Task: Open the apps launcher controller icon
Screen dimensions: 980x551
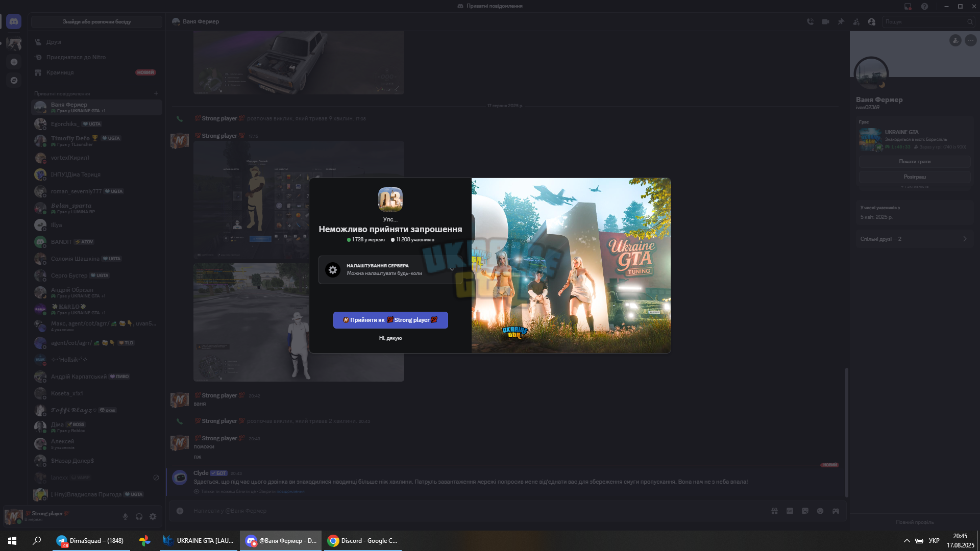Action: click(x=836, y=511)
